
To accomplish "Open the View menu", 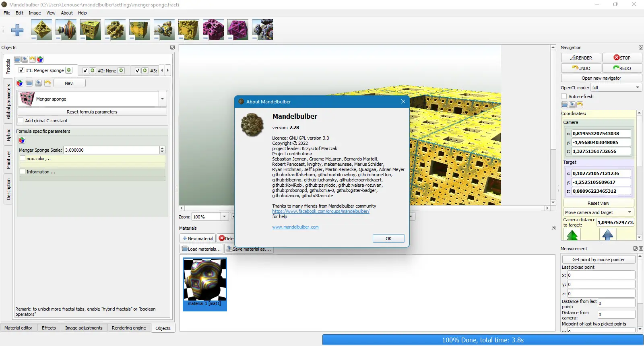I will point(51,13).
